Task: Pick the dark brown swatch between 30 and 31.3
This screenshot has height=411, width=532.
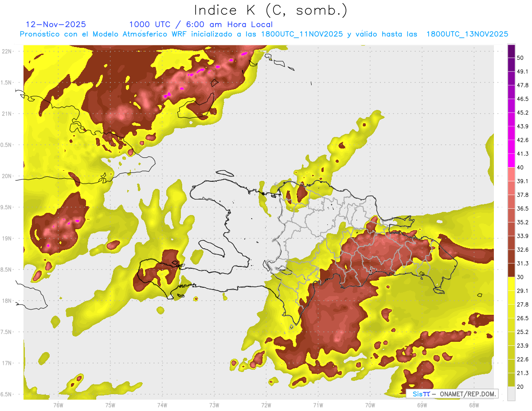Action: tap(511, 270)
